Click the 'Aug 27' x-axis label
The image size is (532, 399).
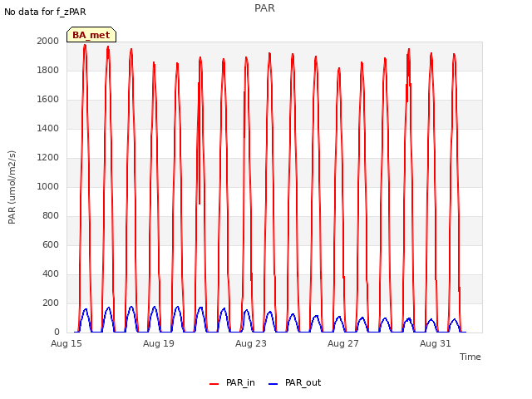(343, 343)
